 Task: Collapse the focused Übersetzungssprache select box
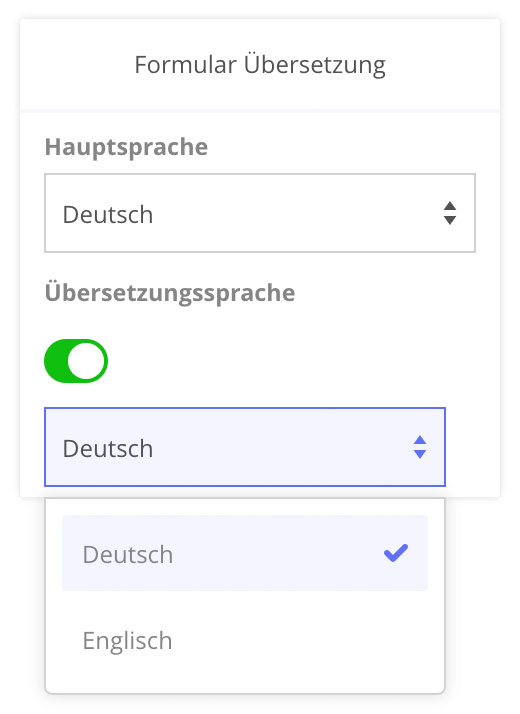[x=245, y=447]
